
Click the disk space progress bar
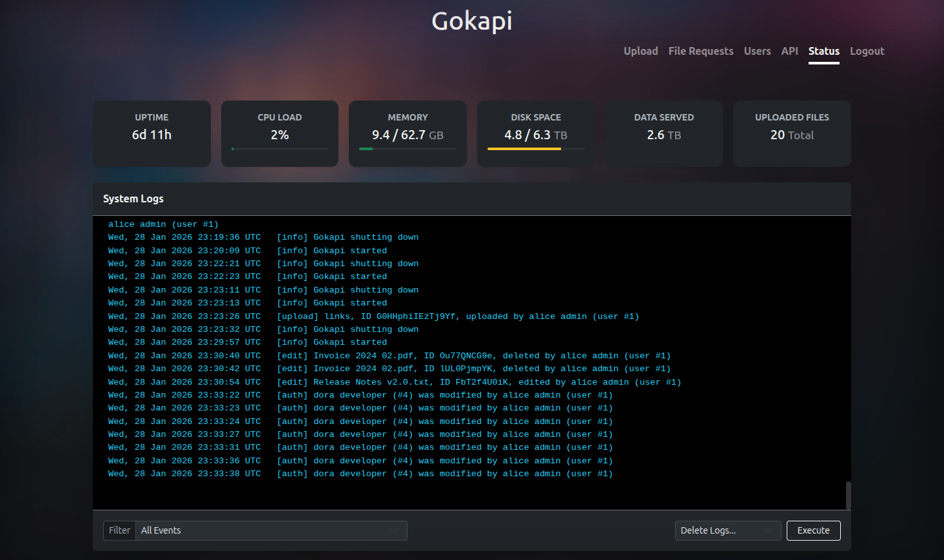point(536,149)
